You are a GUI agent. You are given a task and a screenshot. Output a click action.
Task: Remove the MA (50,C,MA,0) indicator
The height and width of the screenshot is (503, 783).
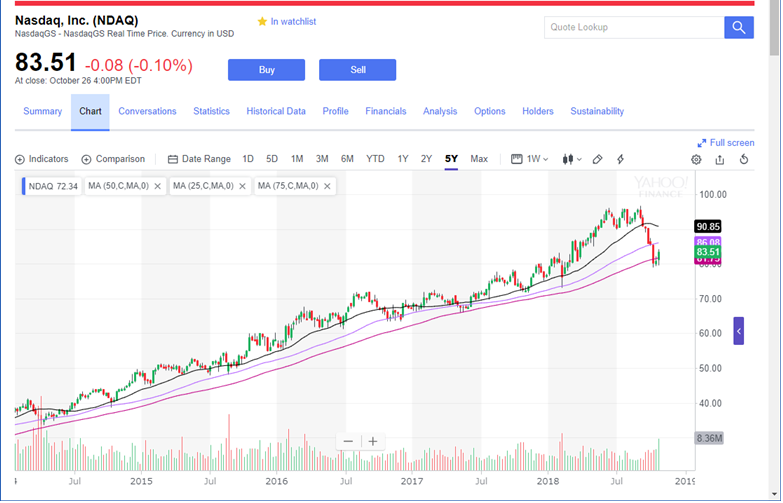click(x=157, y=186)
